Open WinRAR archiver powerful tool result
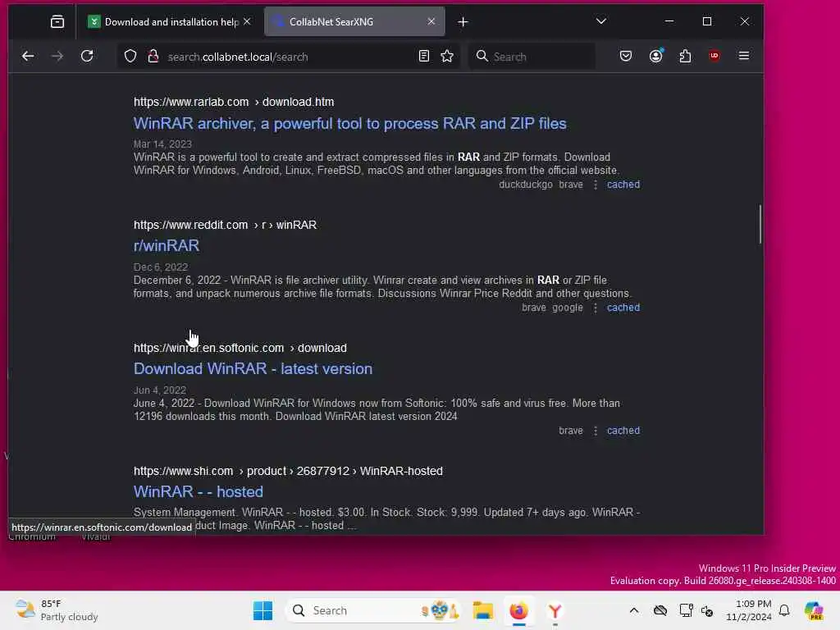 pos(349,124)
